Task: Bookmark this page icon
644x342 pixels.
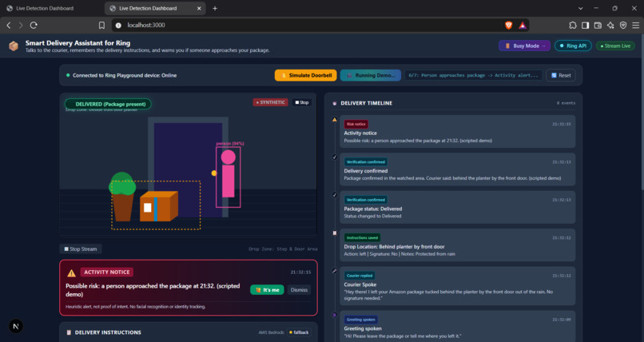Action: (101, 25)
